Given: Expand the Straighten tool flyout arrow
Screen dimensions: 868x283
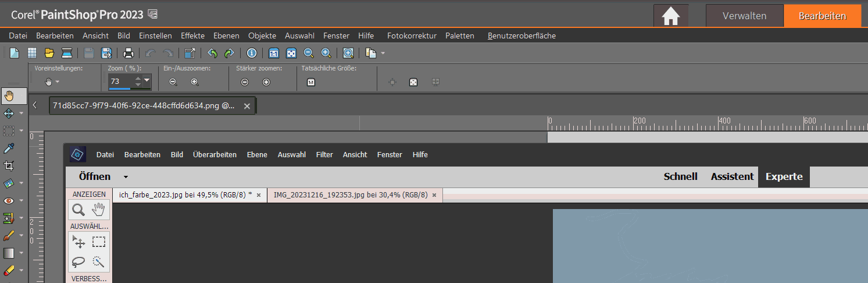Looking at the screenshot, I should click(x=22, y=183).
